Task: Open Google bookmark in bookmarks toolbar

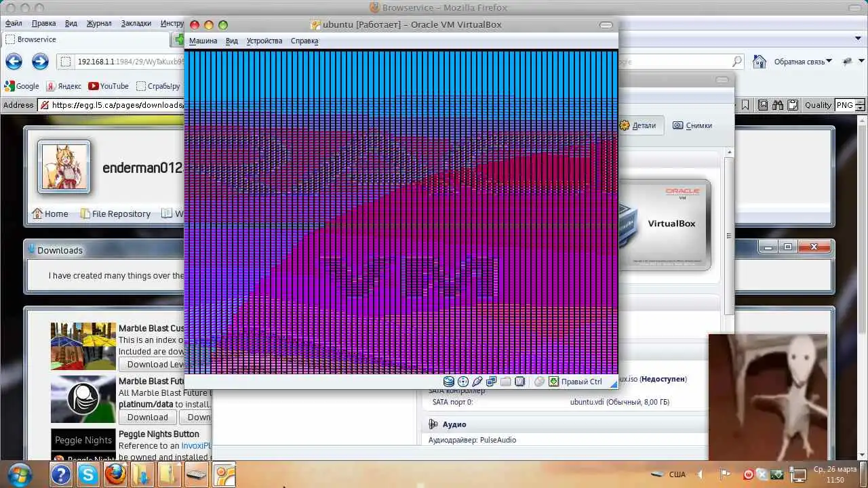Action: point(22,86)
